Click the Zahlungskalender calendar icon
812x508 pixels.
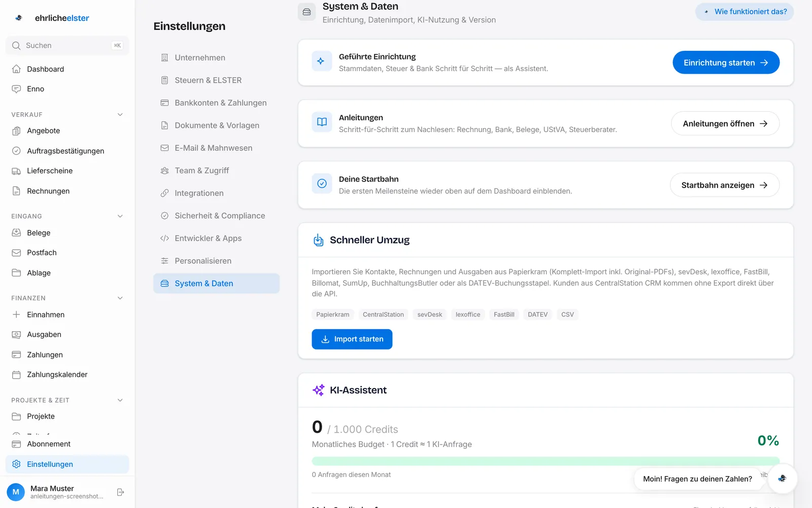(16, 374)
